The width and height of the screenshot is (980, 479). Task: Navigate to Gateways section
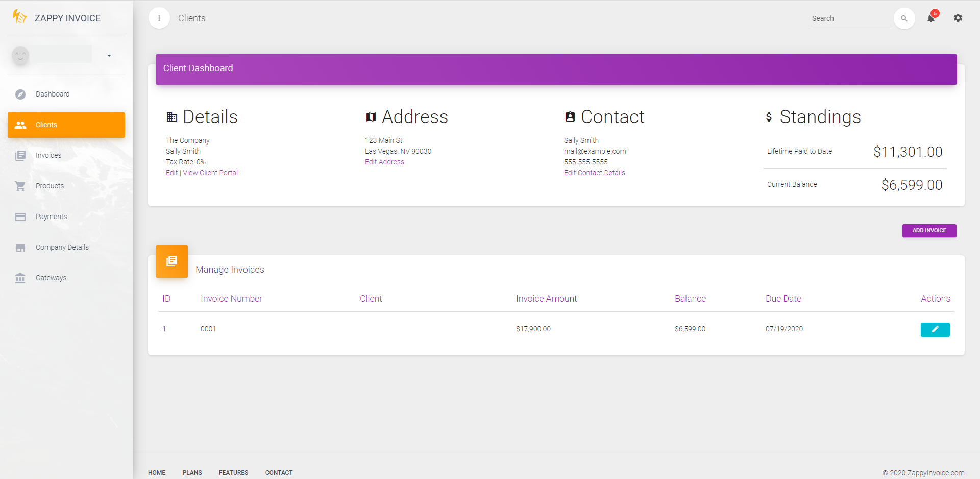51,278
